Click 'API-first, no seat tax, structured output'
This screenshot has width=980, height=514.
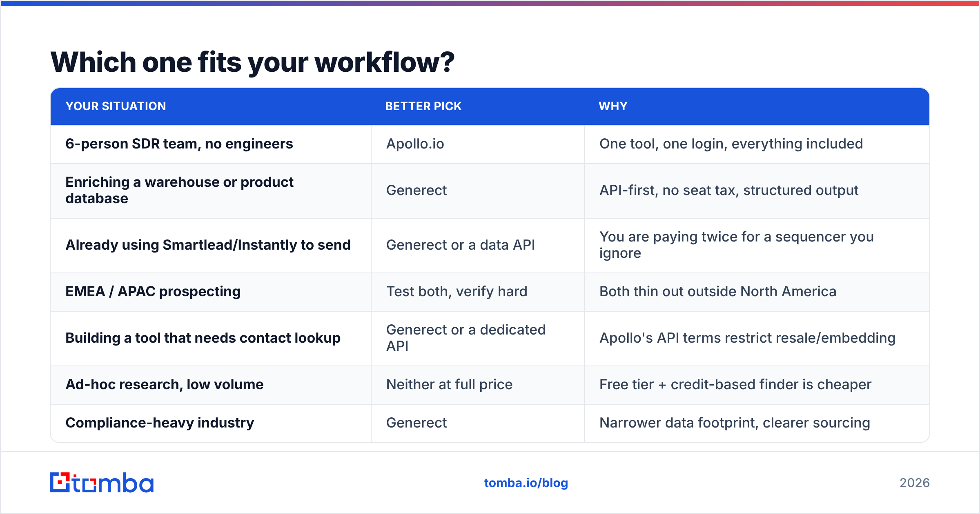(x=729, y=190)
